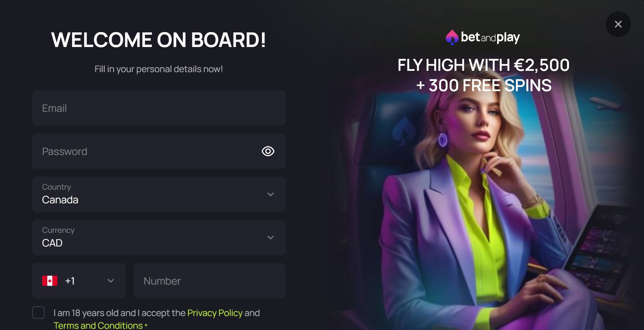
Task: Open the Privacy Policy link
Action: pos(215,313)
